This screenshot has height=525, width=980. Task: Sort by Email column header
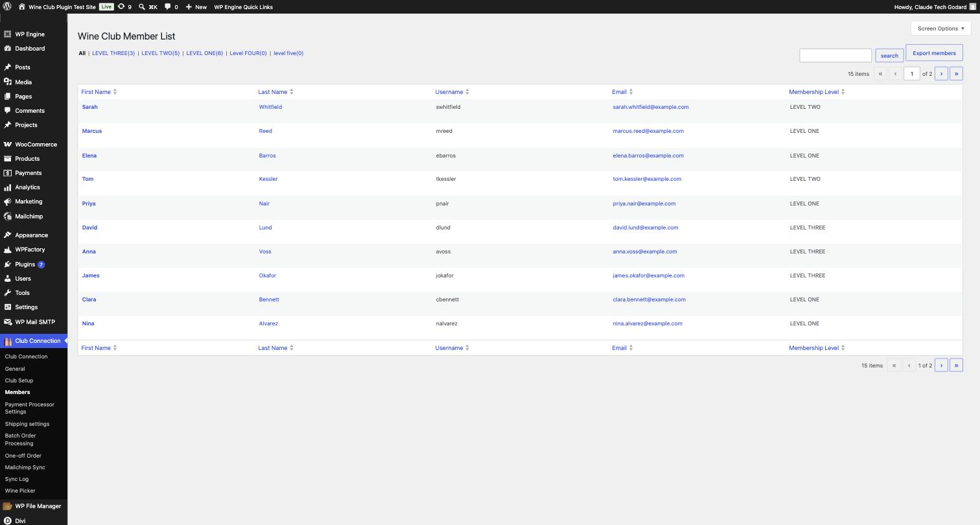tap(622, 92)
